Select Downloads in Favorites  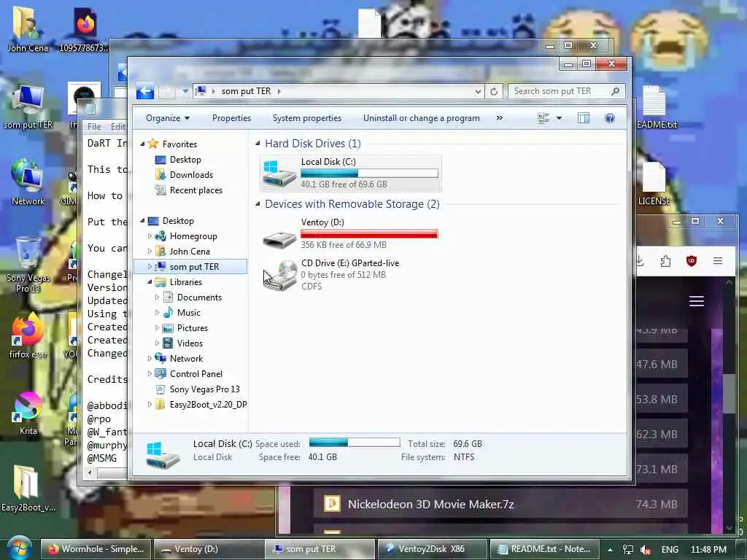pyautogui.click(x=191, y=175)
